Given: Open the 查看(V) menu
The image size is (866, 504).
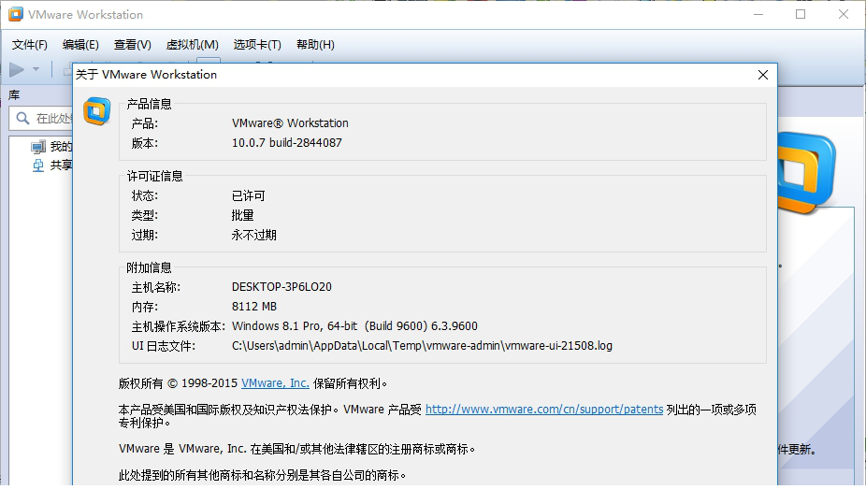Looking at the screenshot, I should pos(133,45).
